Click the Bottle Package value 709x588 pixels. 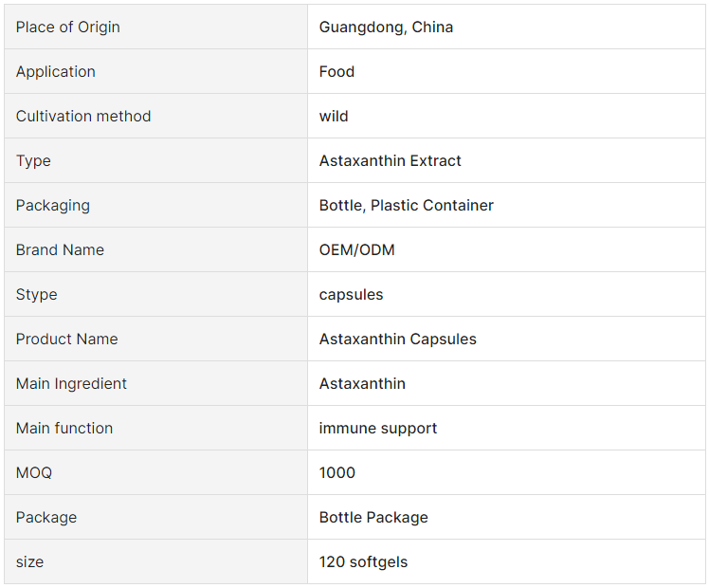373,517
